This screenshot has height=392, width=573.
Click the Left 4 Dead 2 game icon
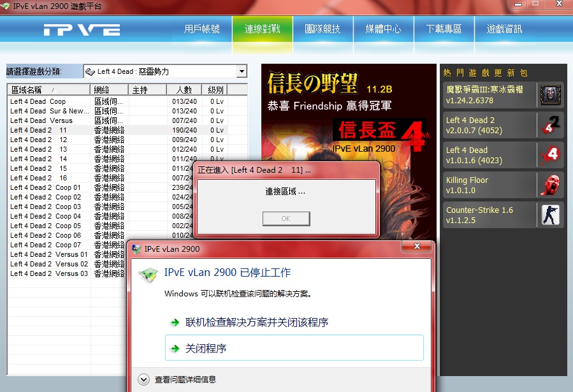550,125
